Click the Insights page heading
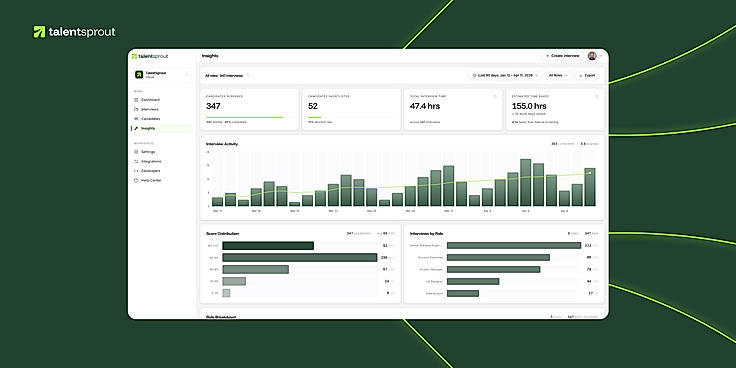Screen dimensions: 736x368 pyautogui.click(x=210, y=56)
